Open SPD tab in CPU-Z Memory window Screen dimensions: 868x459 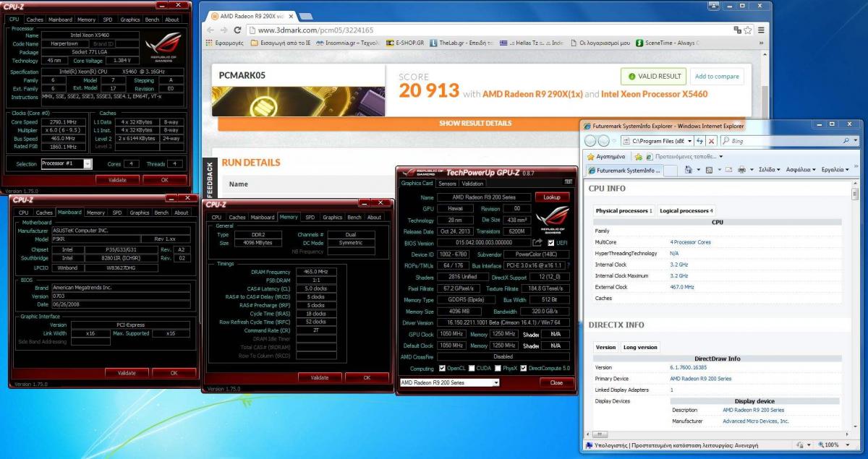[x=310, y=217]
